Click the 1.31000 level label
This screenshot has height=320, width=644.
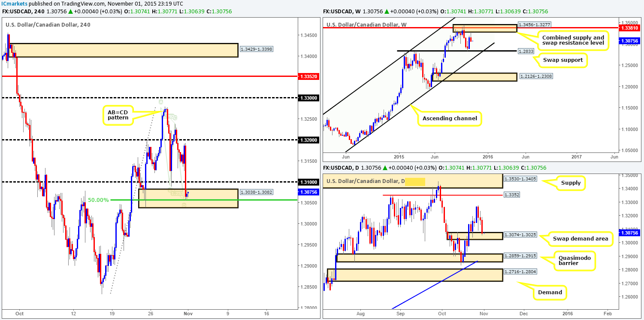tap(308, 182)
